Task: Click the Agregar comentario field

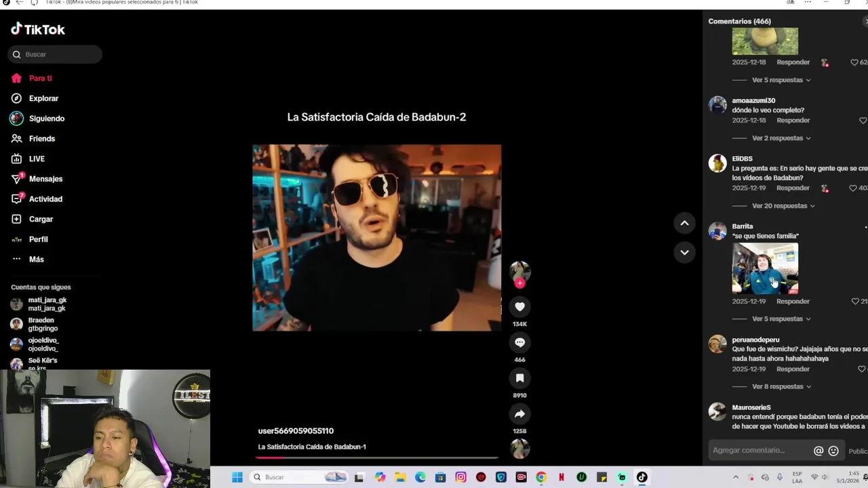Action: click(x=761, y=451)
